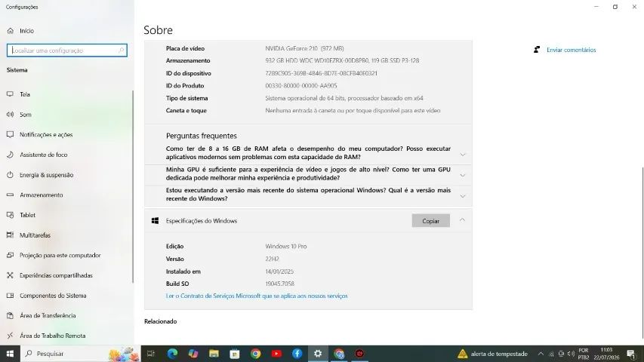
Task: Launch Microsoft Edge from taskbar
Action: pyautogui.click(x=172, y=354)
